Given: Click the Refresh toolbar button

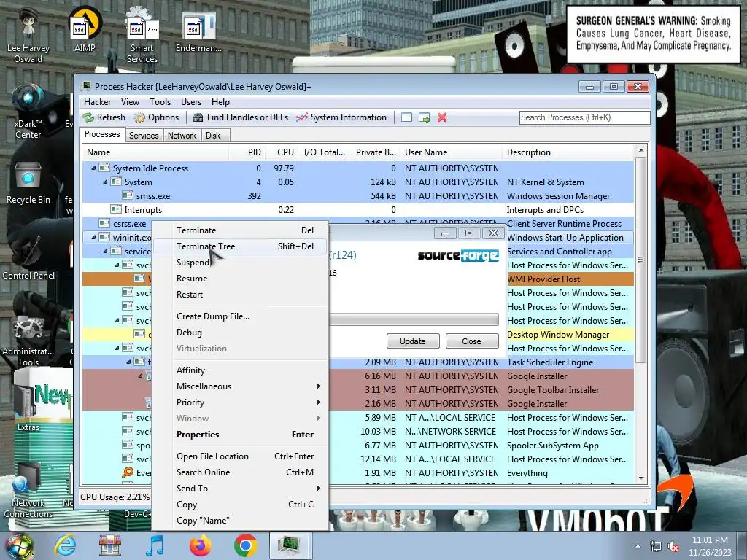Looking at the screenshot, I should pos(104,117).
